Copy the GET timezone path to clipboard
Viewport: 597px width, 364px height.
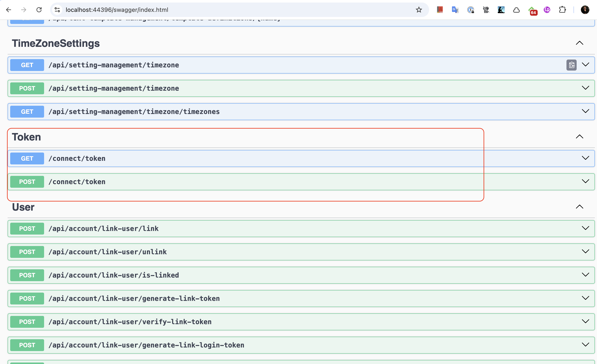571,65
